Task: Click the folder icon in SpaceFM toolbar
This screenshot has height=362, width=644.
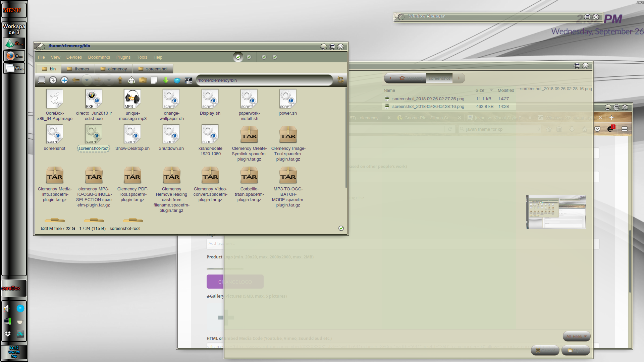Action: coord(143,80)
